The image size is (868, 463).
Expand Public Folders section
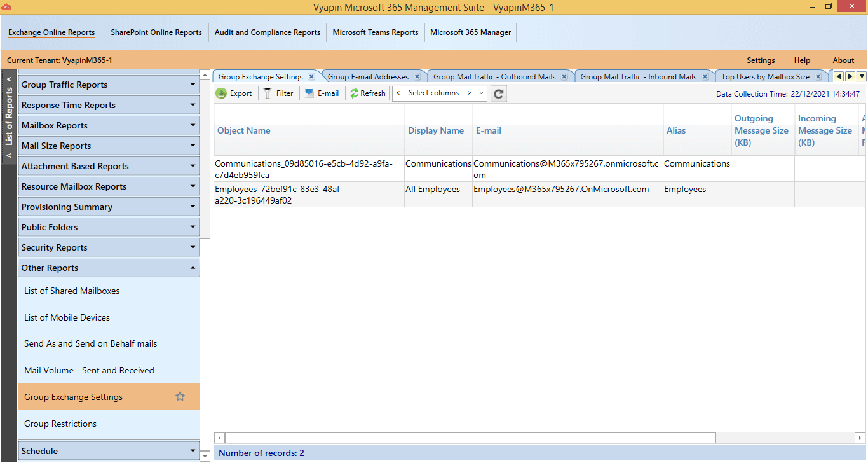[109, 227]
